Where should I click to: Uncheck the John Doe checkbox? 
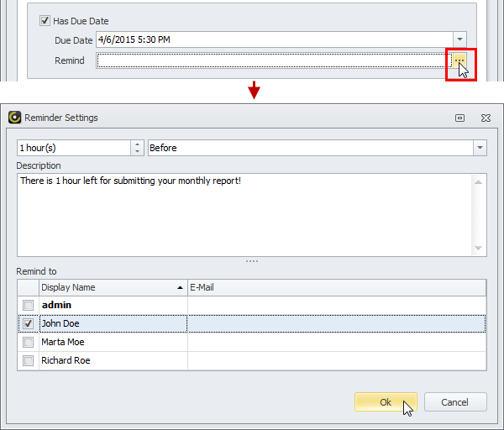(x=28, y=323)
